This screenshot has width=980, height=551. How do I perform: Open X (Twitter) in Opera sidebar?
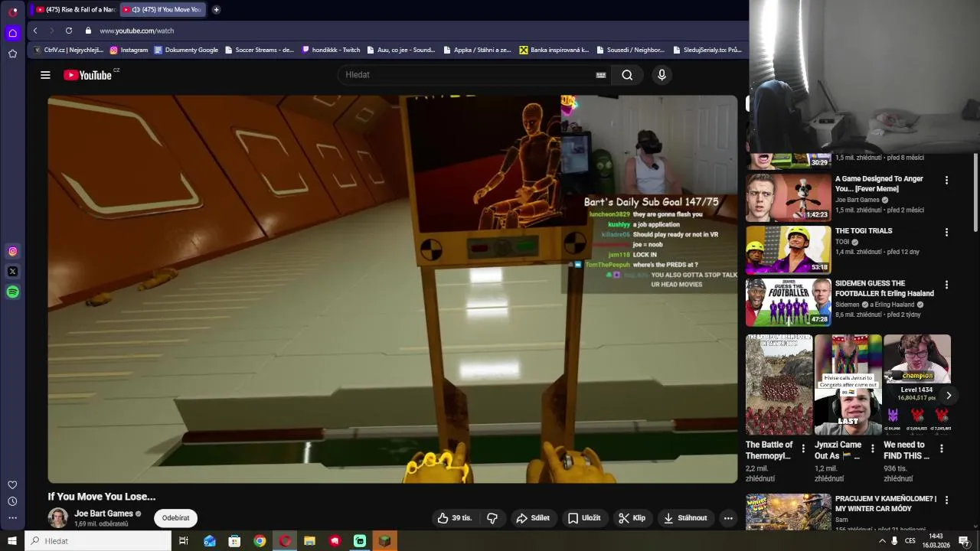pyautogui.click(x=13, y=272)
